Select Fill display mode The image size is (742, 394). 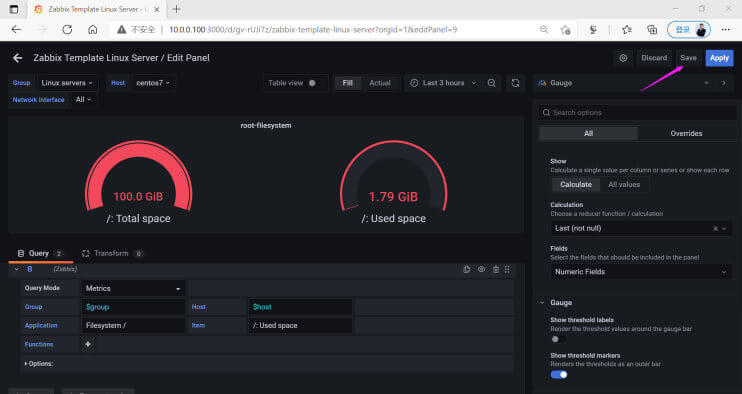tap(347, 83)
